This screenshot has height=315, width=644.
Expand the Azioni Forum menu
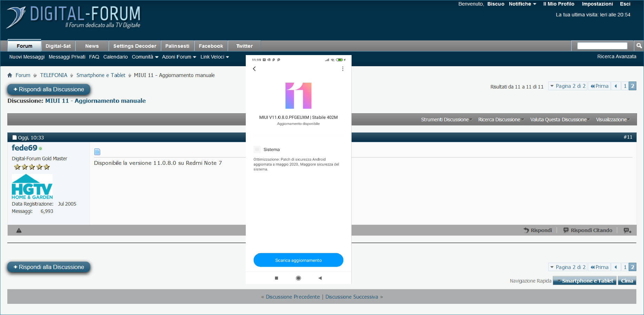tap(179, 57)
